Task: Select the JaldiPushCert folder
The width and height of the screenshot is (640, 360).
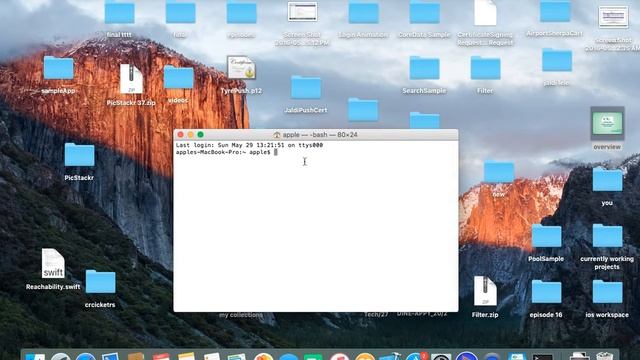Action: [x=306, y=87]
